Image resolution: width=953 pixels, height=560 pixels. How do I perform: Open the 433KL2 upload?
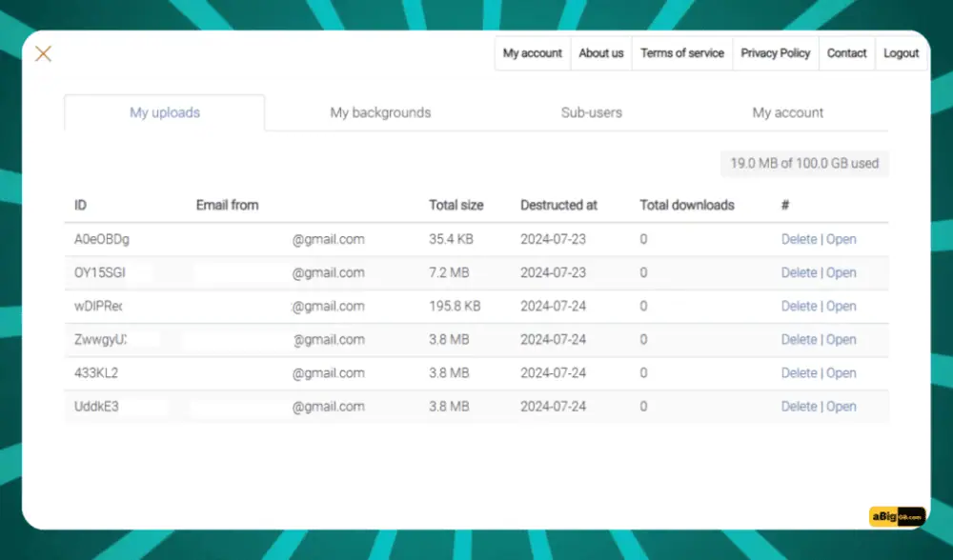pos(841,373)
